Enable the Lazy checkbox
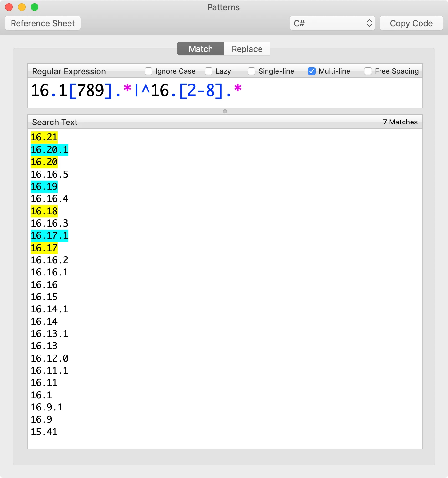The image size is (448, 478). tap(209, 71)
